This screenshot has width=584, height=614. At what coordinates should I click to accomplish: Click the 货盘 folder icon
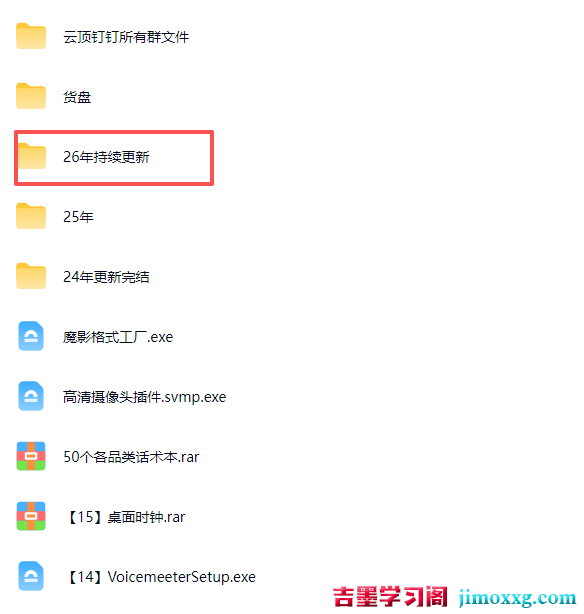(x=31, y=96)
